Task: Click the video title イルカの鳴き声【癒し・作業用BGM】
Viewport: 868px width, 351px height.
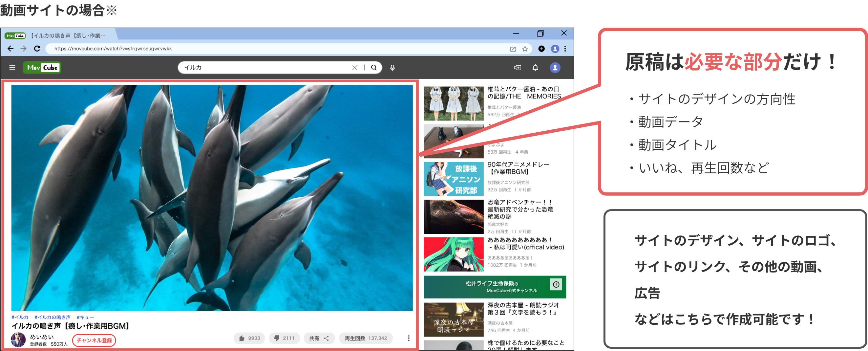Action: coord(71,326)
